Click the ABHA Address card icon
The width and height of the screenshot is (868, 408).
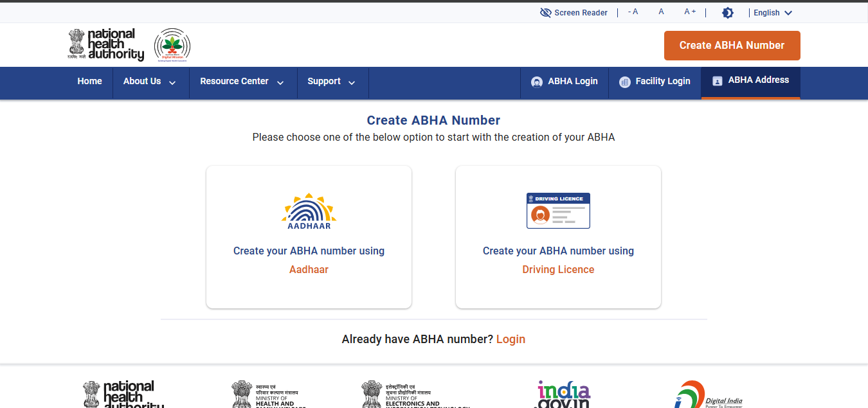717,80
